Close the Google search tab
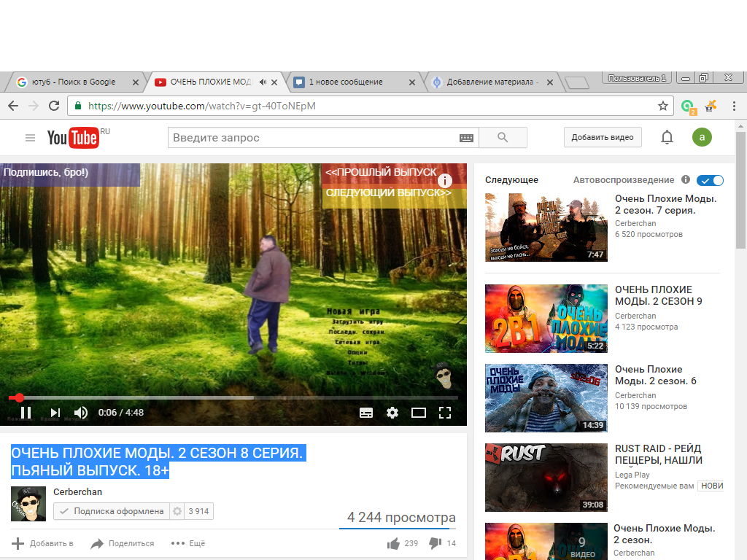 click(x=135, y=82)
